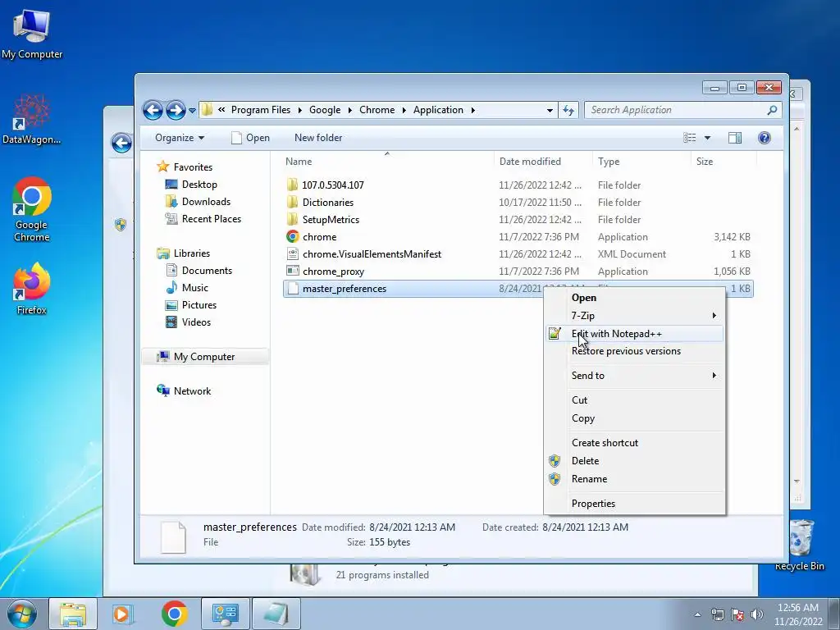Open the Organize menu
This screenshot has width=840, height=630.
click(180, 138)
